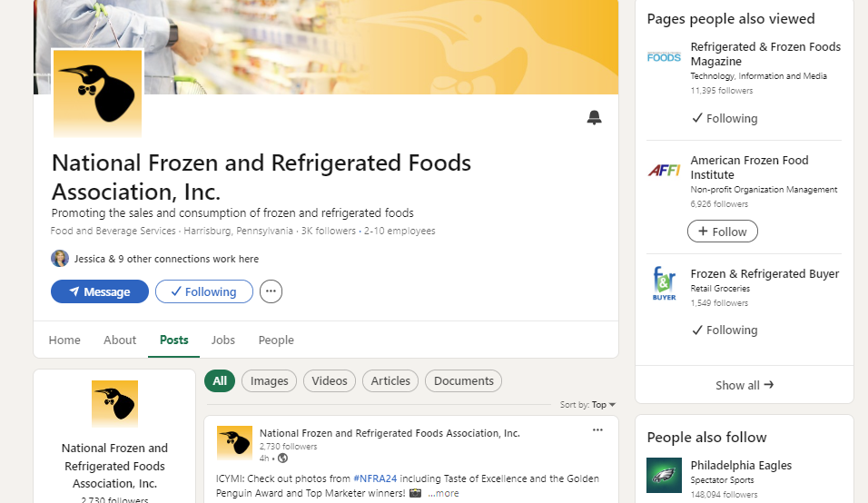Click the Message button
Image resolution: width=868 pixels, height=503 pixels.
pyautogui.click(x=99, y=291)
